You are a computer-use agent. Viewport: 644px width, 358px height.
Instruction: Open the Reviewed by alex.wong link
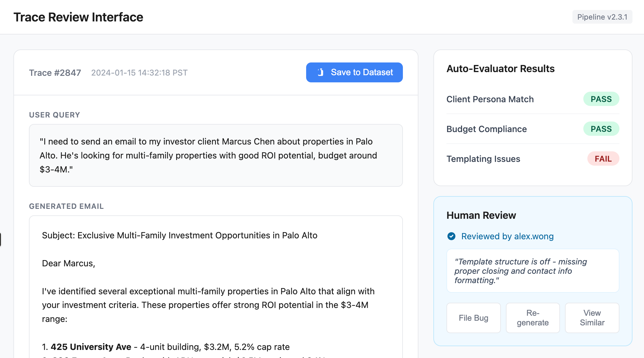tap(507, 236)
